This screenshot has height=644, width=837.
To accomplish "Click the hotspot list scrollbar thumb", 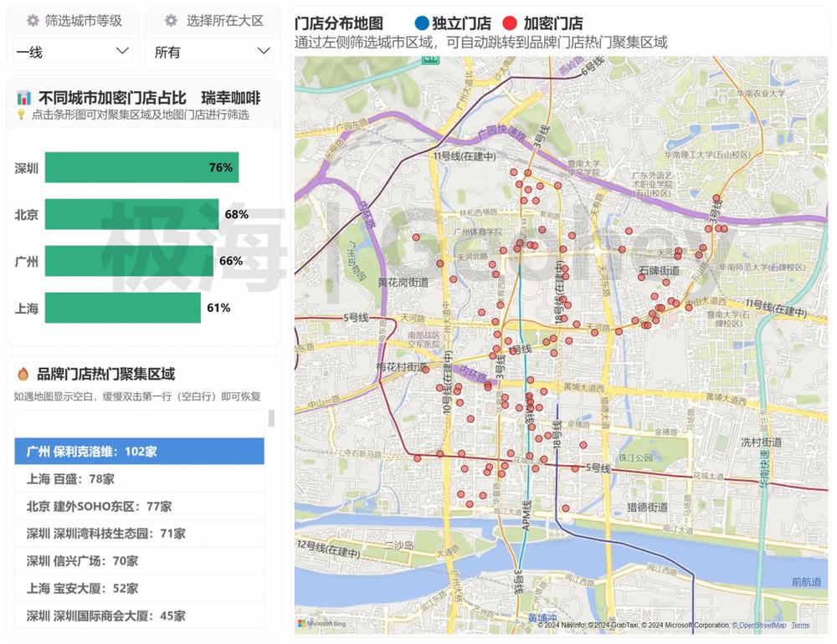I will click(272, 418).
